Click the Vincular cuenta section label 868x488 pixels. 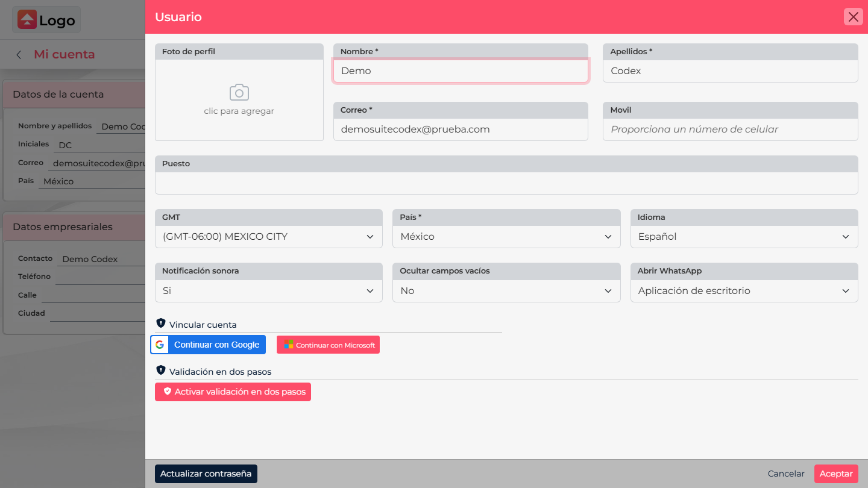tap(203, 325)
